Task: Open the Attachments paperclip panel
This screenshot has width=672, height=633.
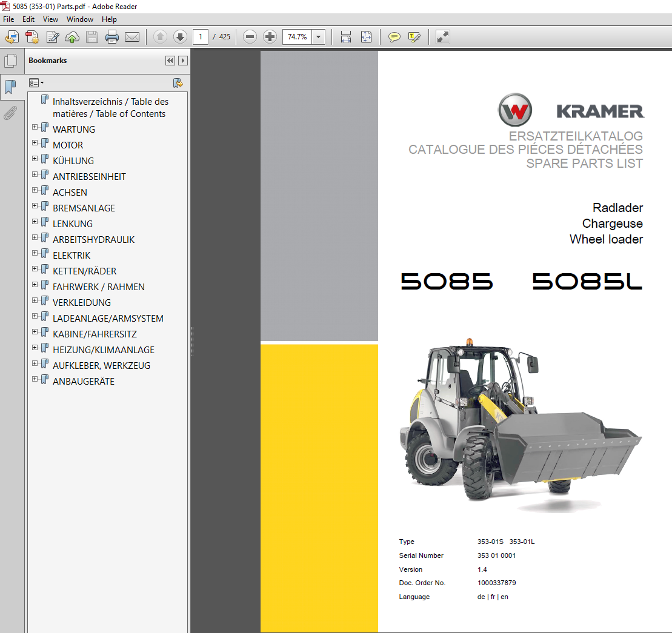Action: click(x=10, y=113)
